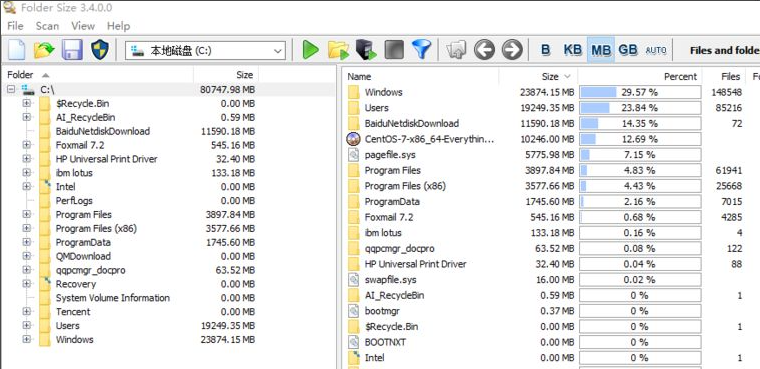The height and width of the screenshot is (369, 760).
Task: Show sizes in bytes with B
Action: [546, 50]
